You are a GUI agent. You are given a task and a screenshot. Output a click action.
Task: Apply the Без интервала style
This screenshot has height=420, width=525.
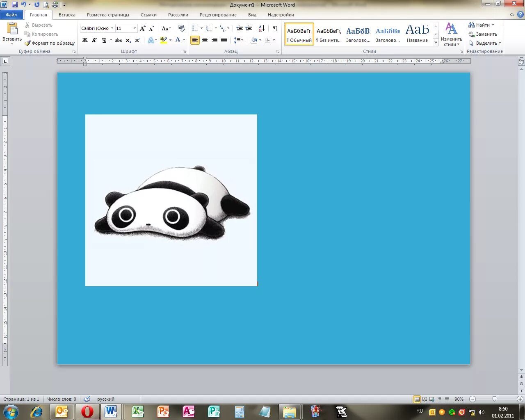329,34
